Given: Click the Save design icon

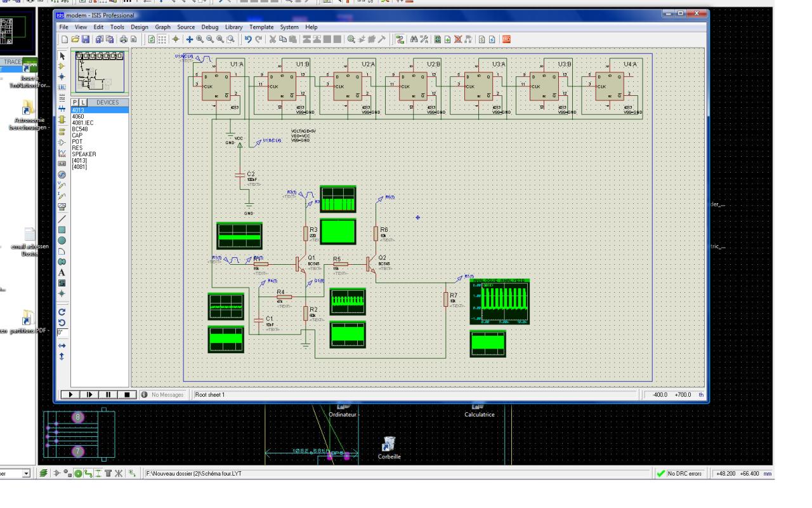Looking at the screenshot, I should click(86, 39).
